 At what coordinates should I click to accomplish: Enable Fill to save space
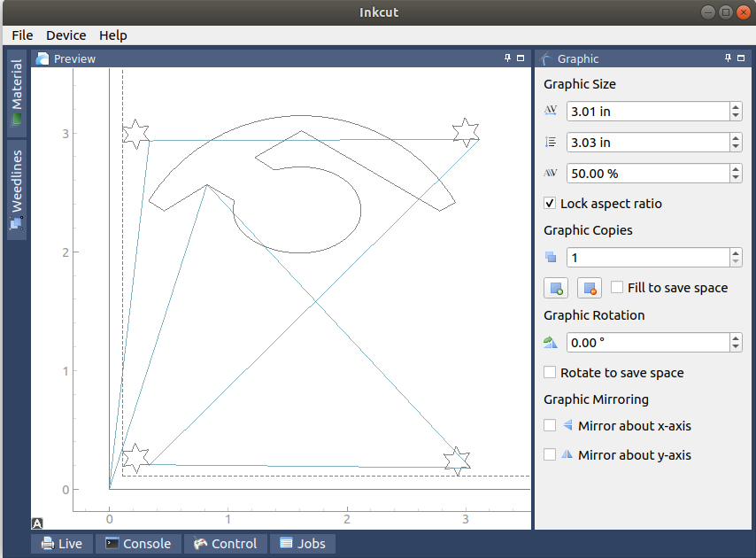pos(617,287)
